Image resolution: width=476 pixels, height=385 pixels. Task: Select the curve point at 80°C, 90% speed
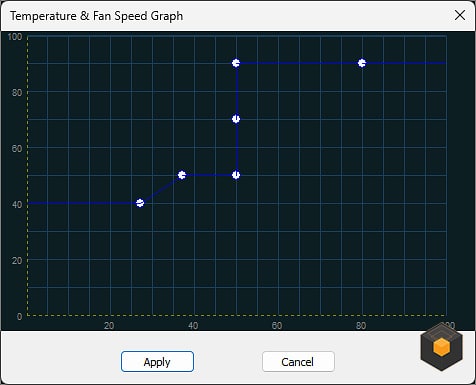(x=362, y=63)
